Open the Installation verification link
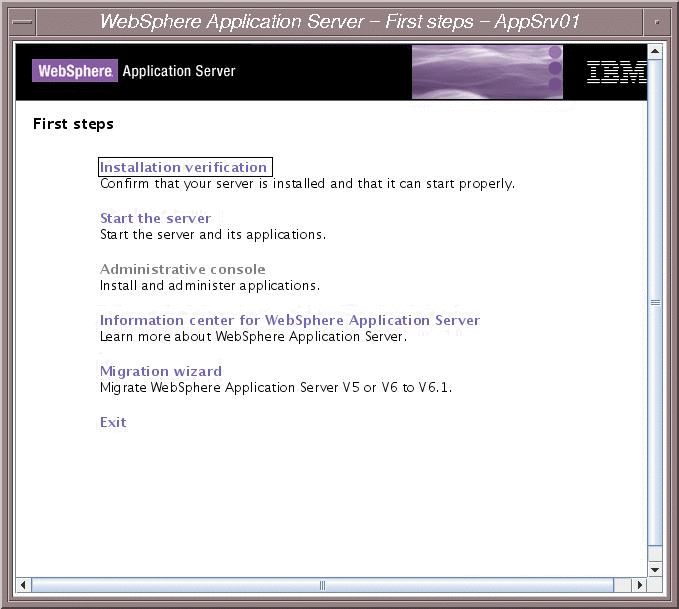Viewport: 679px width, 609px height. tap(184, 167)
